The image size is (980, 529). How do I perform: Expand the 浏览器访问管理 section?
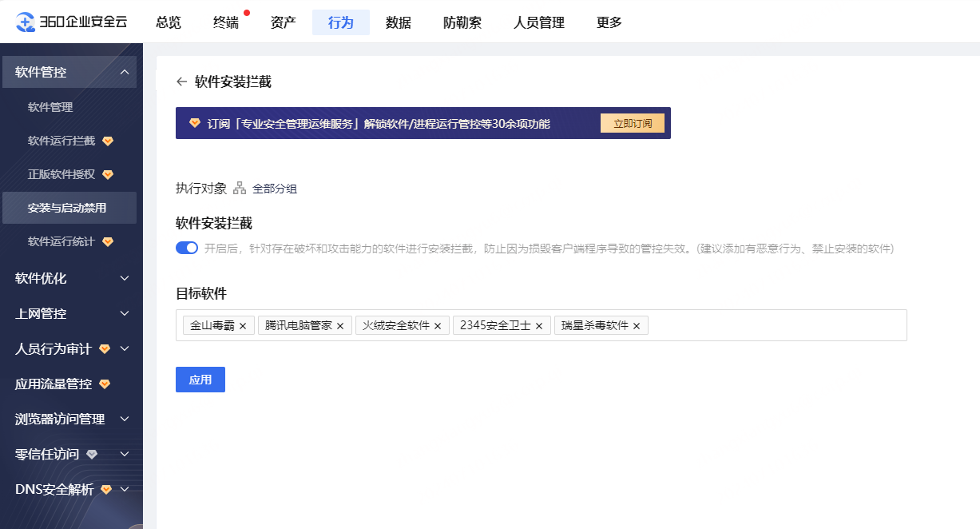pyautogui.click(x=125, y=419)
